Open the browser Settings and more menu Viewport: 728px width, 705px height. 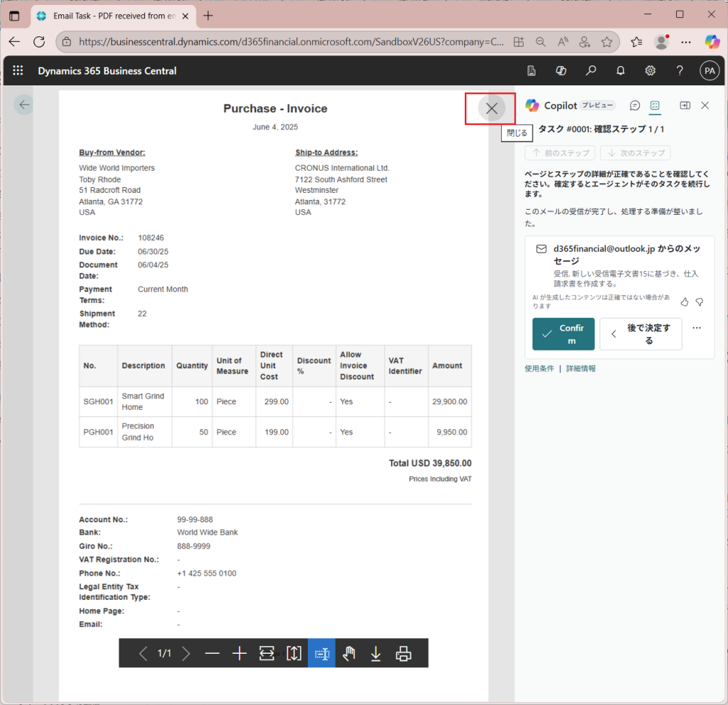click(x=686, y=42)
